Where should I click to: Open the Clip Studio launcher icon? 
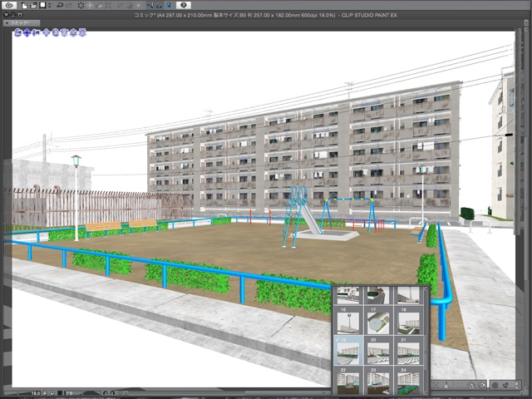pos(9,5)
